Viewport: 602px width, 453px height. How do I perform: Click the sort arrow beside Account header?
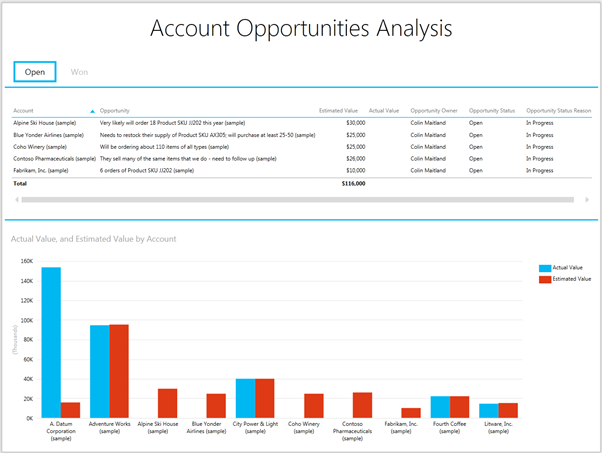coord(93,110)
